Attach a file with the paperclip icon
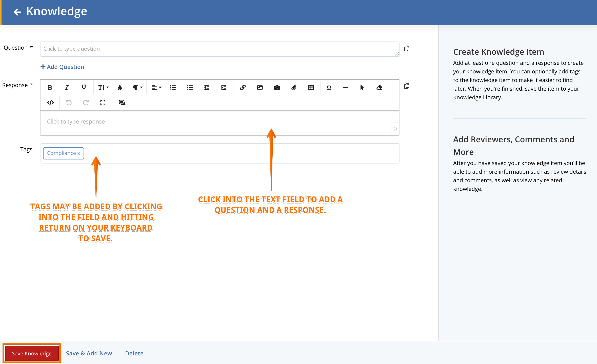 pos(294,88)
